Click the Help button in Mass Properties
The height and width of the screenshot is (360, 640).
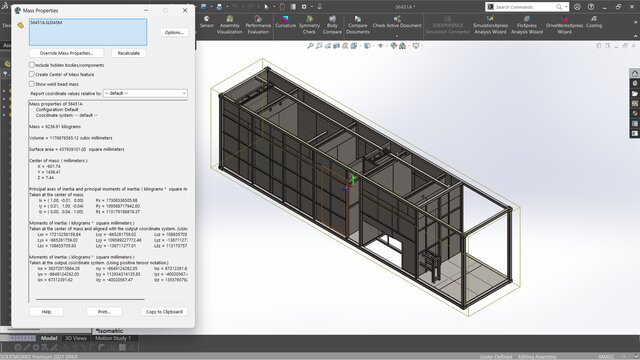click(x=46, y=311)
